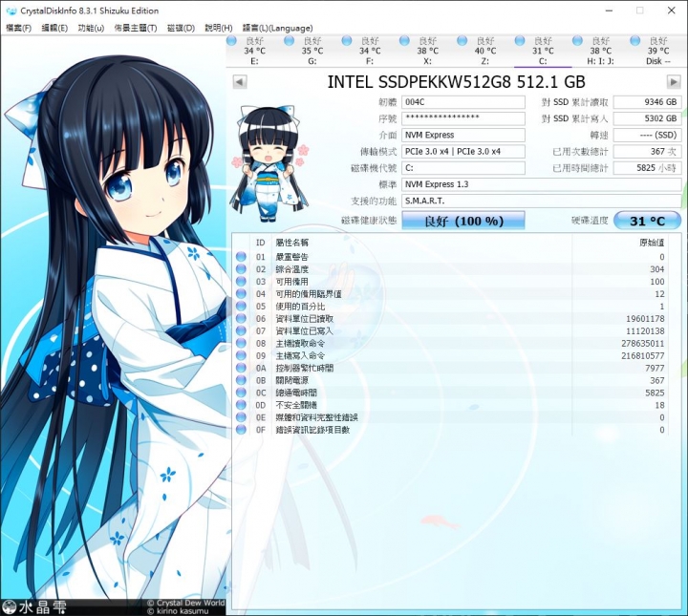The width and height of the screenshot is (688, 616).
Task: Select drive H: I: J: disk tab
Action: tap(601, 51)
